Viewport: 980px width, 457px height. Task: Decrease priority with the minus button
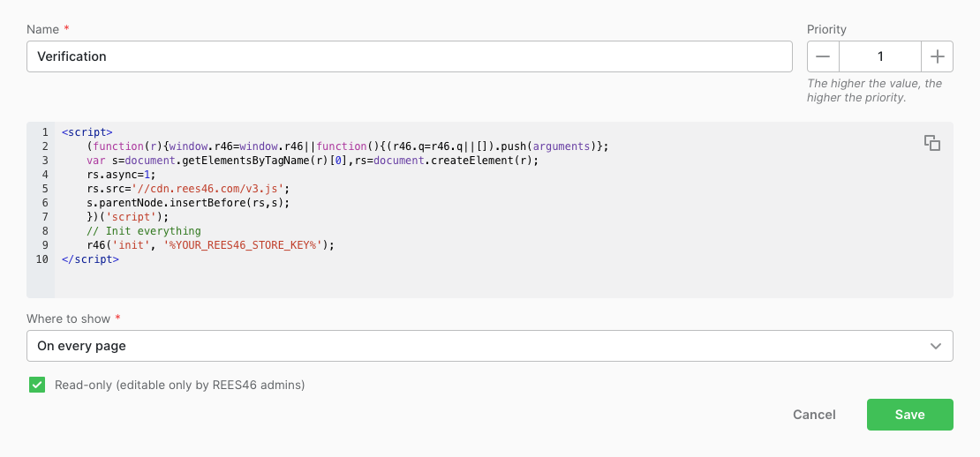pyautogui.click(x=823, y=56)
